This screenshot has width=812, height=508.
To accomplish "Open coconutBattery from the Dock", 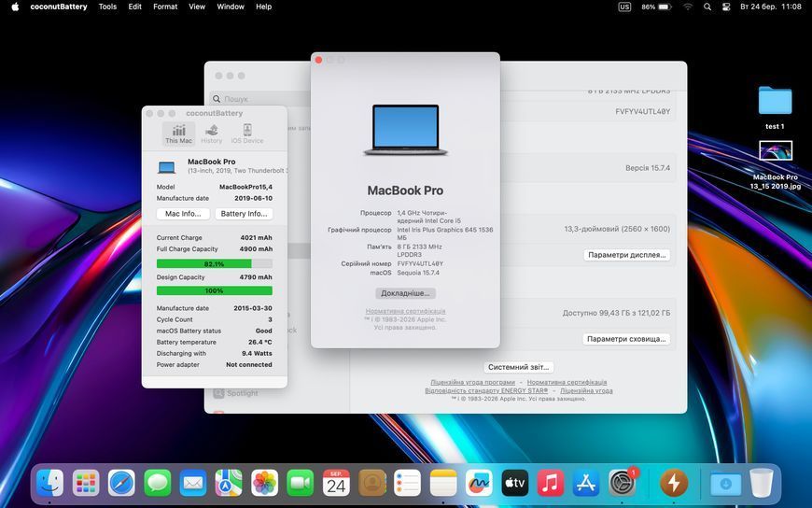I will click(674, 483).
